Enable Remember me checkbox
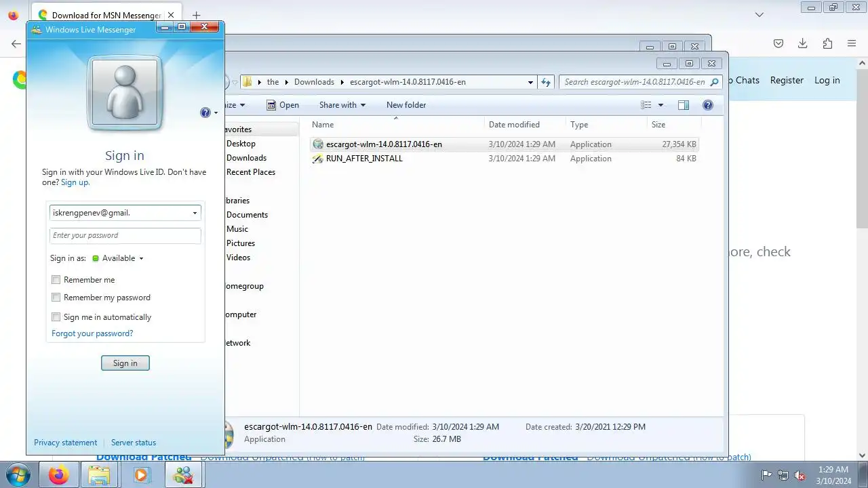The width and height of the screenshot is (868, 488). click(x=56, y=280)
